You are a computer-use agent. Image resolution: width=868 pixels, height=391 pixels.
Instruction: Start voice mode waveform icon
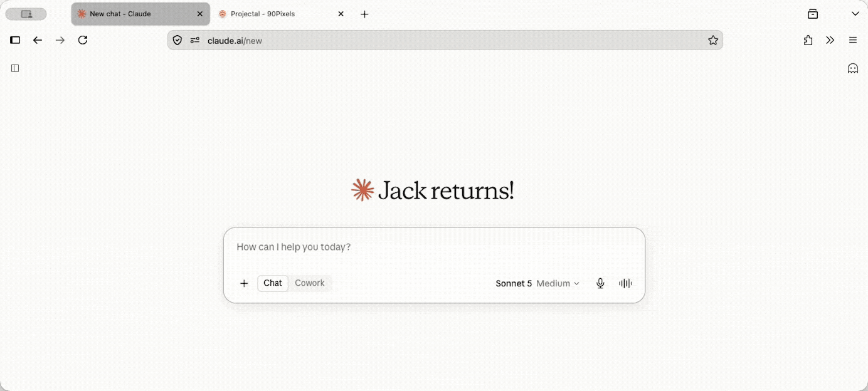(x=625, y=283)
